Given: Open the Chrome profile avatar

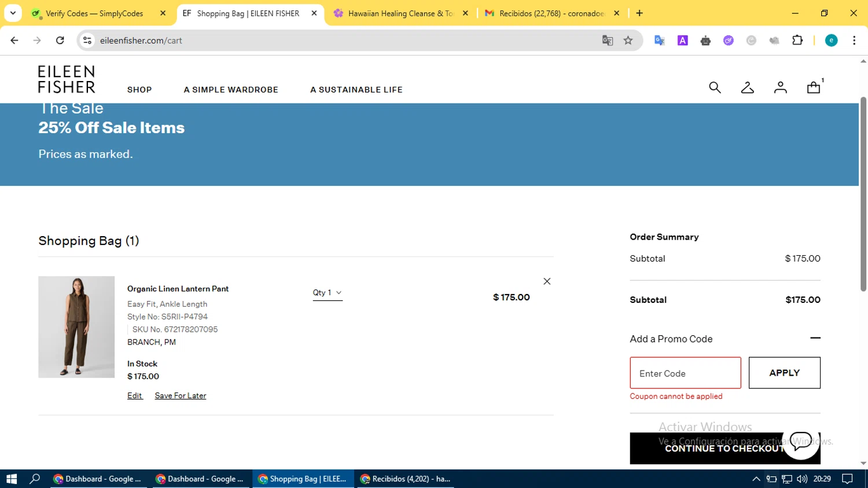Looking at the screenshot, I should (832, 41).
